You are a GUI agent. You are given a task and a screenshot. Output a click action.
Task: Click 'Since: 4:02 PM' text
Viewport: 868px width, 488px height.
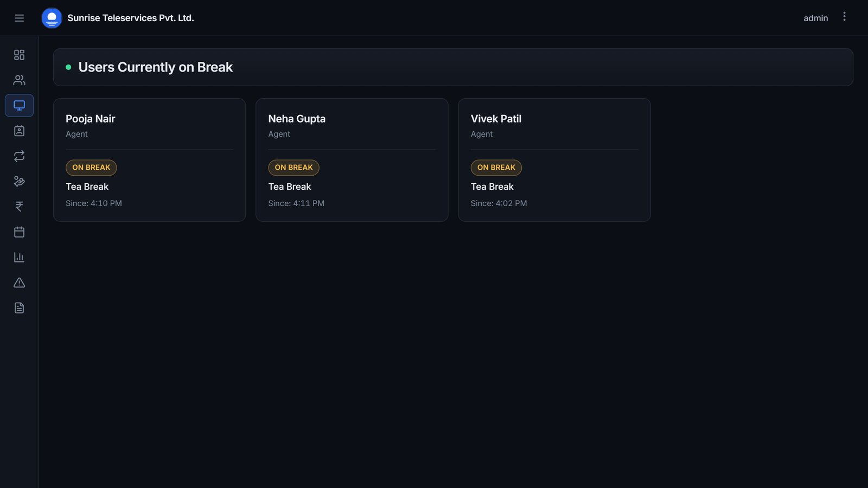point(499,203)
